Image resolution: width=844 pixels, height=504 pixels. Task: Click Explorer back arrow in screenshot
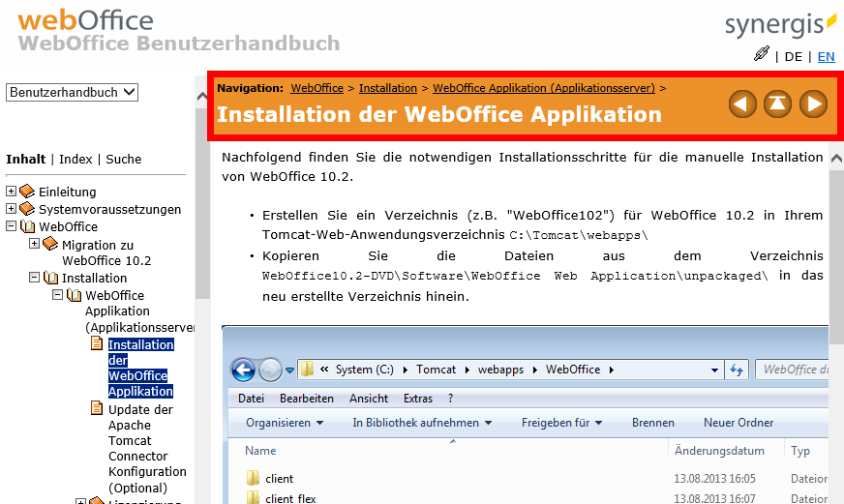tap(243, 370)
